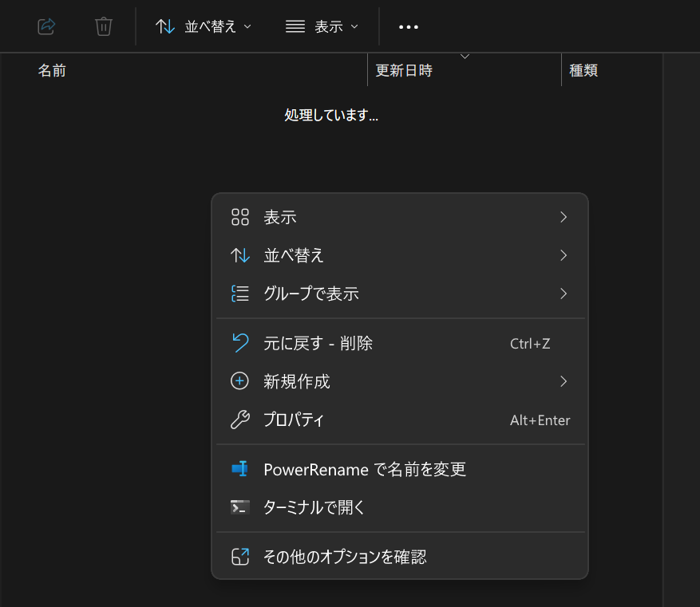Click the 元に戻す undo arrow icon
The width and height of the screenshot is (700, 607).
click(239, 343)
